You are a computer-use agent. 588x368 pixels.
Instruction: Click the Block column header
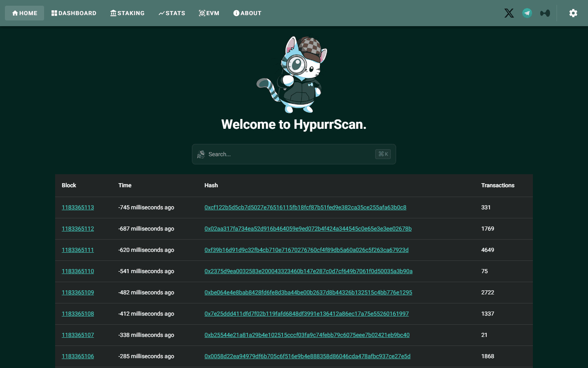69,185
